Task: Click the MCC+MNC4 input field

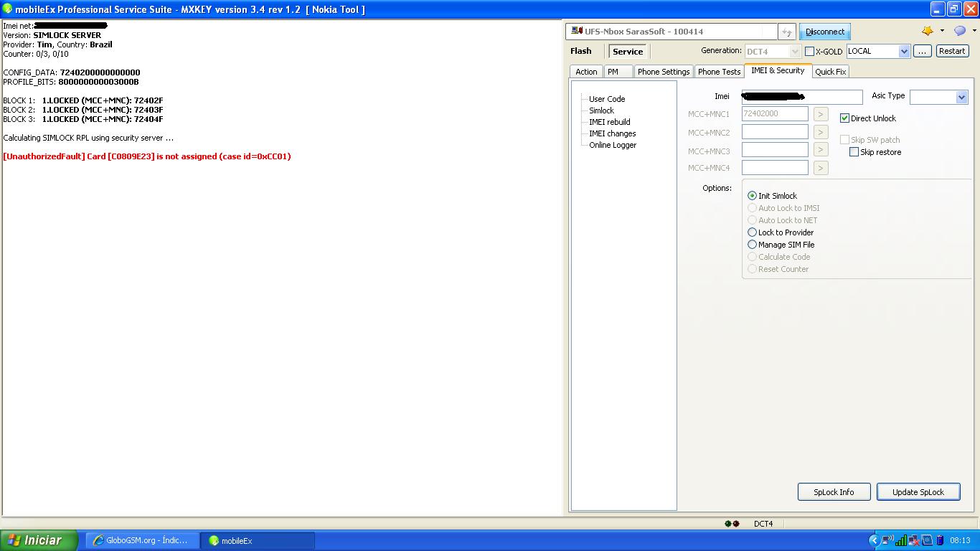Action: (x=775, y=168)
